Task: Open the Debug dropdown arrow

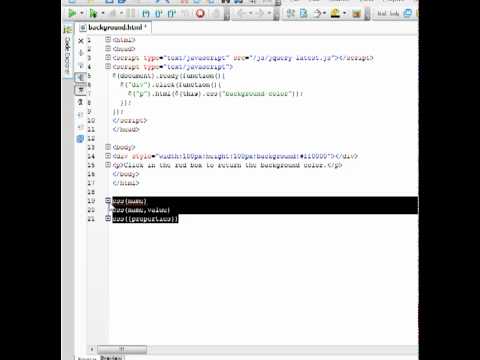Action: point(103,13)
